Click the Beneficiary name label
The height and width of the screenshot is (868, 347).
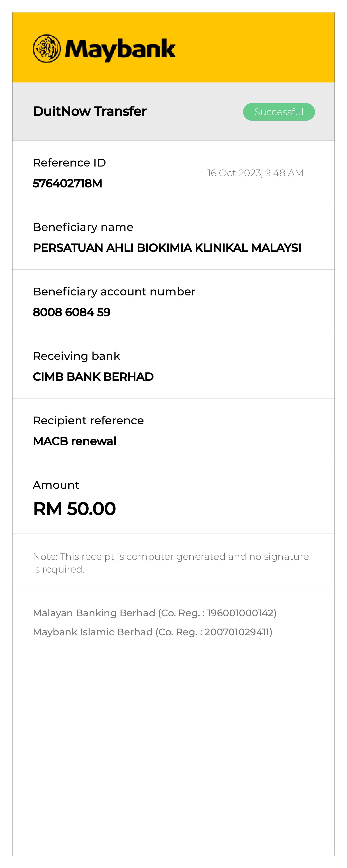[83, 227]
